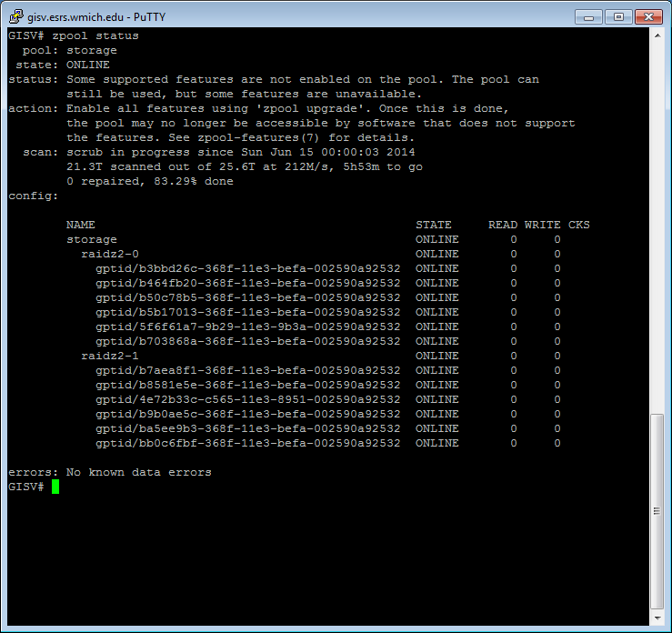The image size is (672, 633).
Task: Click gptid/b8581e5e-368f-11e3-befa-002590a92532
Action: point(247,386)
